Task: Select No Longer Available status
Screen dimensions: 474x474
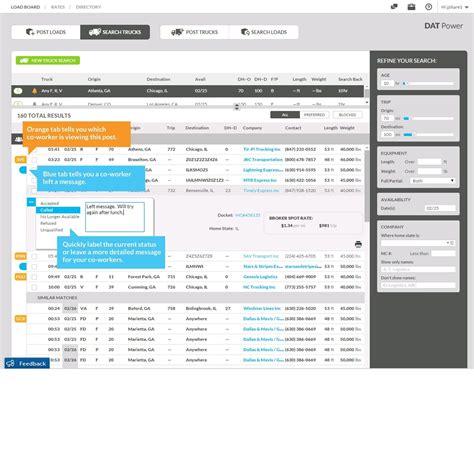Action: tap(60, 217)
